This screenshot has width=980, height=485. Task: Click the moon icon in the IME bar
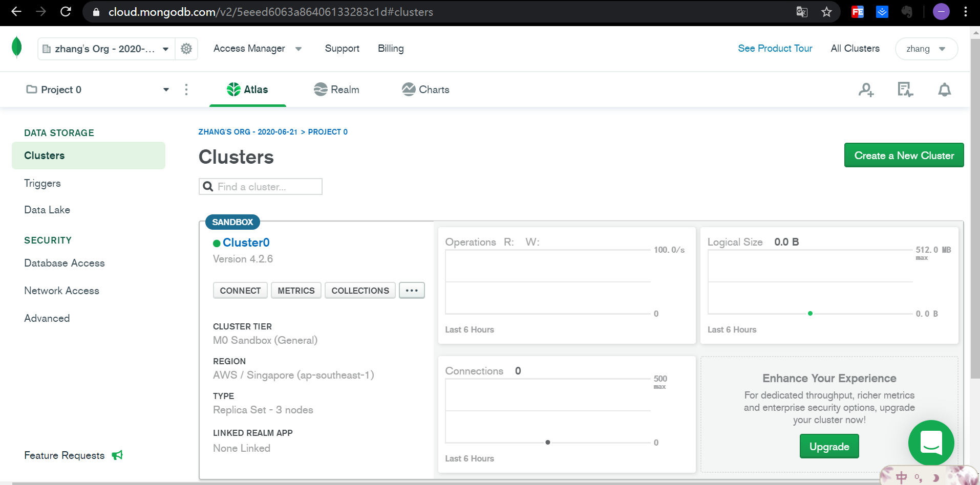point(936,478)
